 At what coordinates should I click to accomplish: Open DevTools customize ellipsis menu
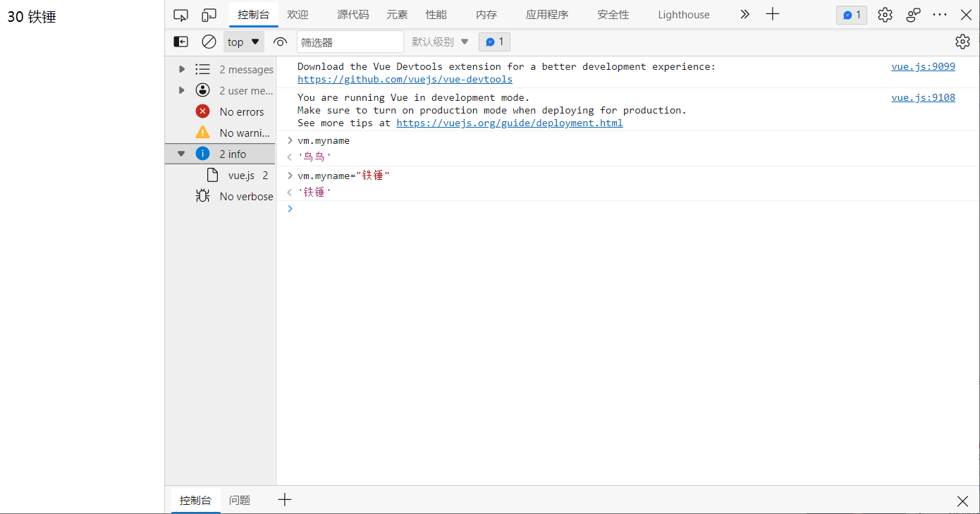click(x=940, y=15)
